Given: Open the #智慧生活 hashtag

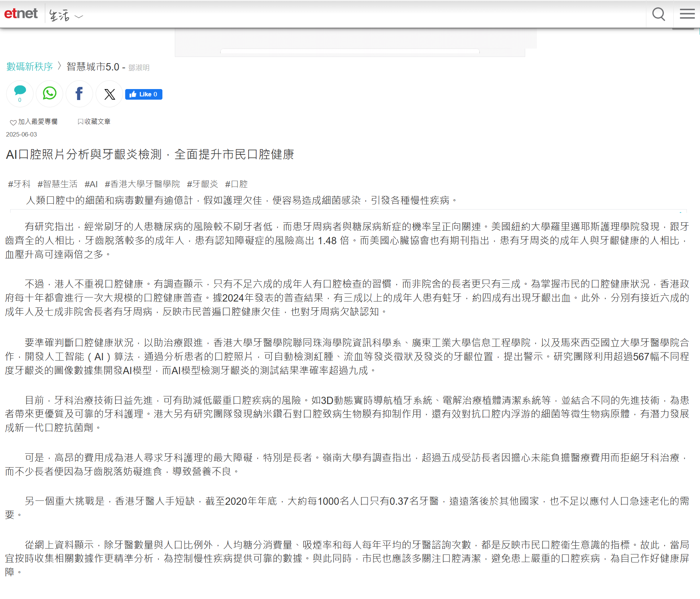Looking at the screenshot, I should (x=58, y=184).
